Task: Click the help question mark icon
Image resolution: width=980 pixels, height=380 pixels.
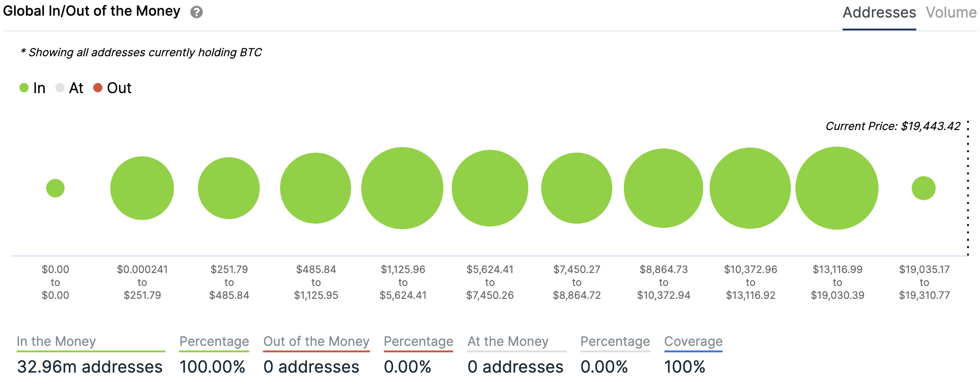Action: (197, 12)
